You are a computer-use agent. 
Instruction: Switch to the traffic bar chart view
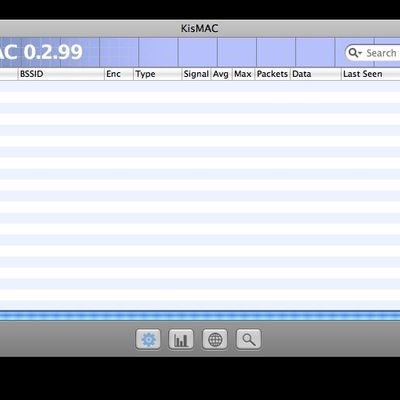[x=181, y=339]
